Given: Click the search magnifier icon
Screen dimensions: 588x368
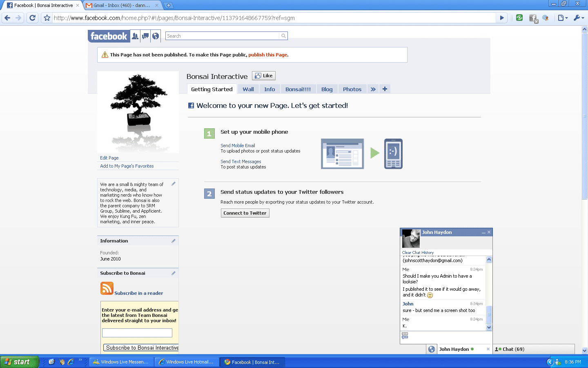Looking at the screenshot, I should click(283, 36).
